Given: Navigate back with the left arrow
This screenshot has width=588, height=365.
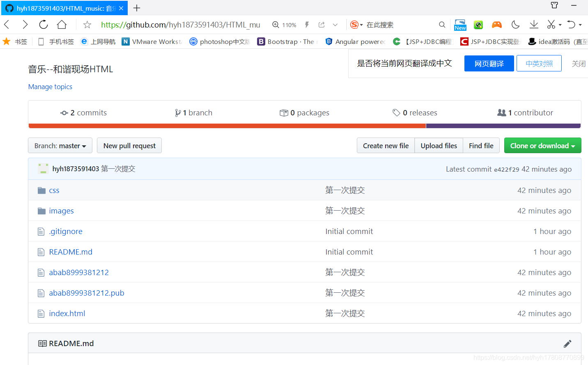Looking at the screenshot, I should coord(7,25).
